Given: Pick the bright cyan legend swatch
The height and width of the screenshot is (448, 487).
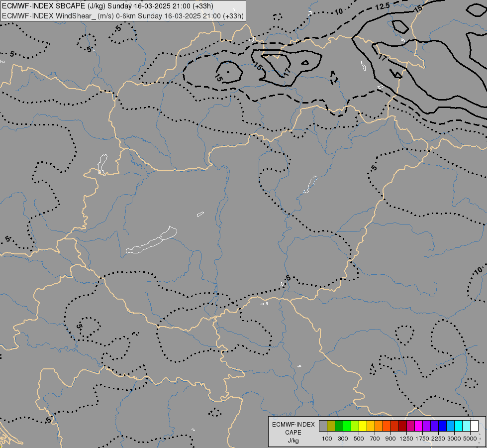Looking at the screenshot, I should [458, 426].
